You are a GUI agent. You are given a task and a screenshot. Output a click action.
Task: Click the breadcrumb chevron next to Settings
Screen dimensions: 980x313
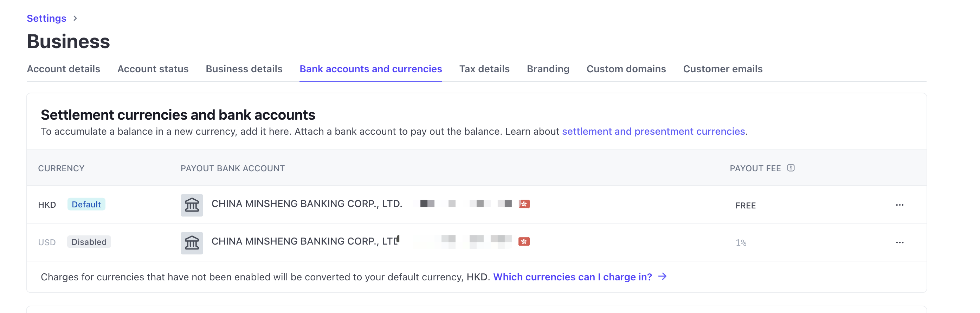(75, 18)
